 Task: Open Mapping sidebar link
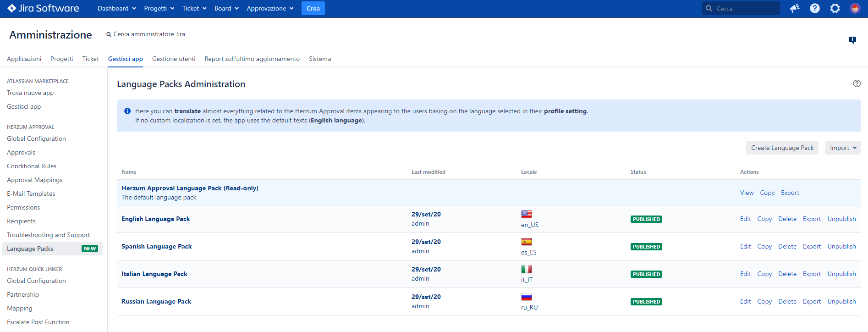pyautogui.click(x=20, y=308)
